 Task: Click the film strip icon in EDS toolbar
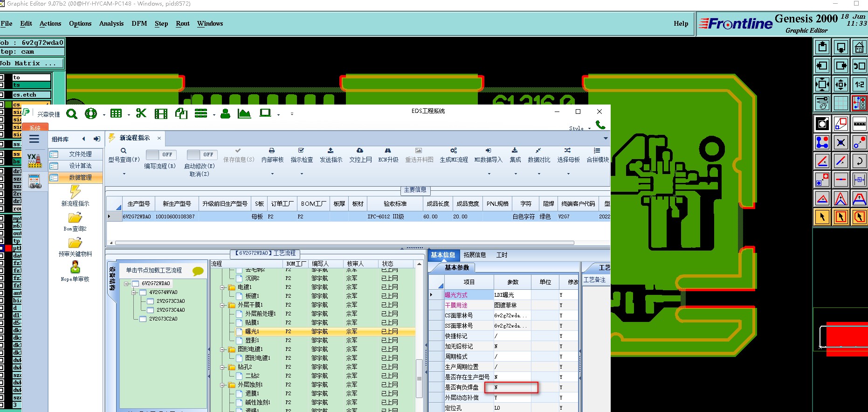(161, 113)
